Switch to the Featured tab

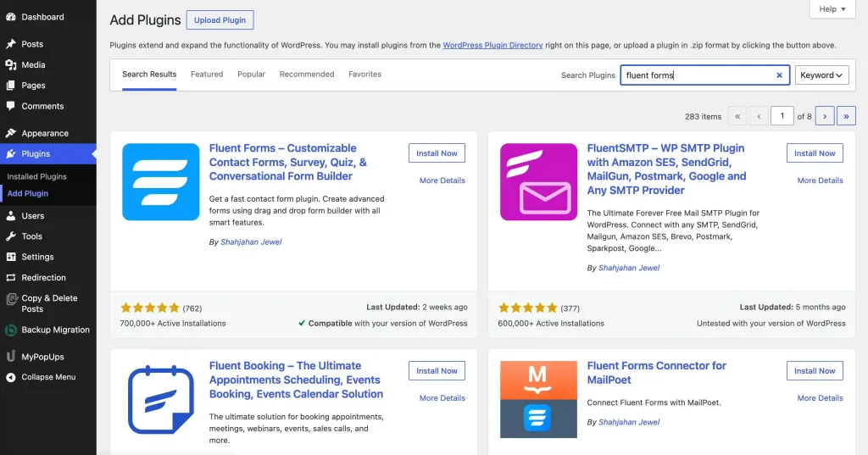[x=207, y=75]
